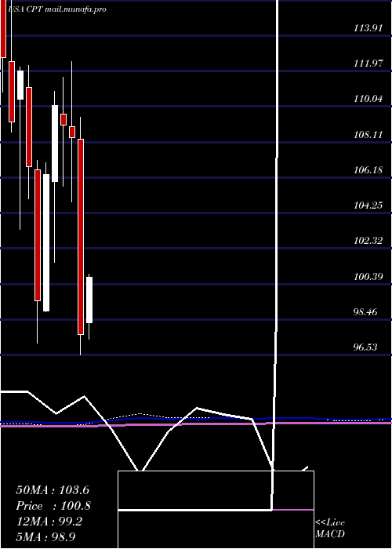Click the last white candlestick near 100.39
The width and height of the screenshot is (392, 549).
[x=89, y=300]
